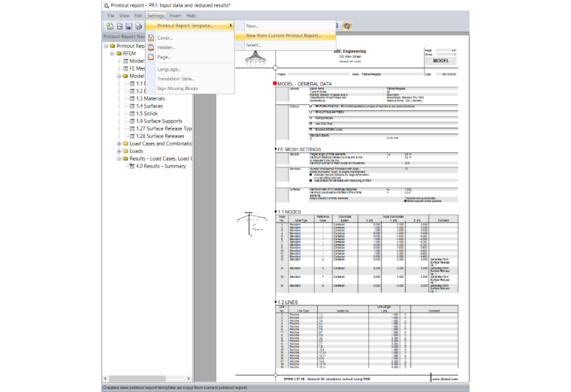The image size is (571, 392).
Task: Open the File menu
Action: (x=110, y=16)
